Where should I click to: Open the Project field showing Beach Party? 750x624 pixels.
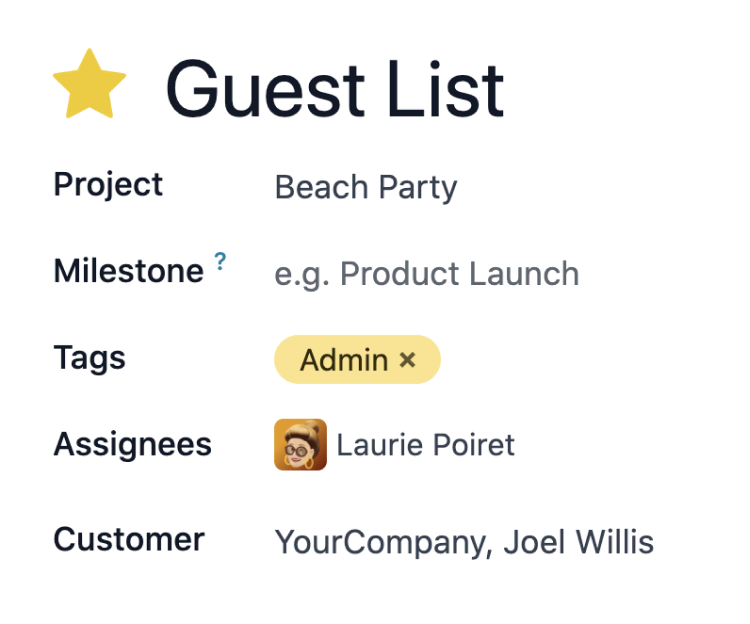(366, 188)
